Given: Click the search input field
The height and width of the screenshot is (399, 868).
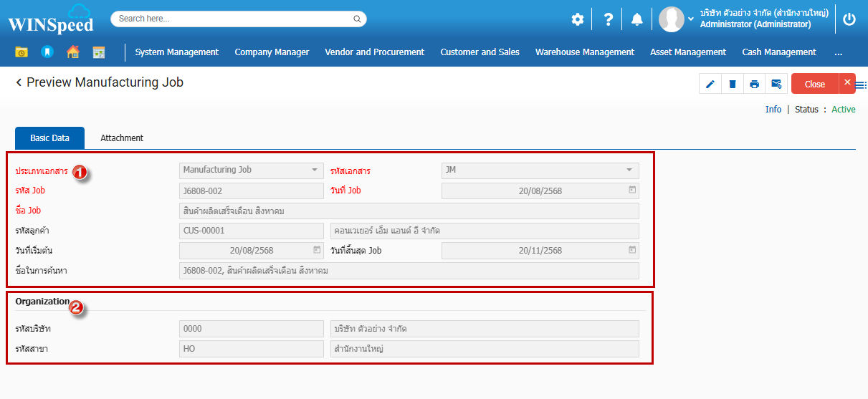Looking at the screenshot, I should (233, 19).
